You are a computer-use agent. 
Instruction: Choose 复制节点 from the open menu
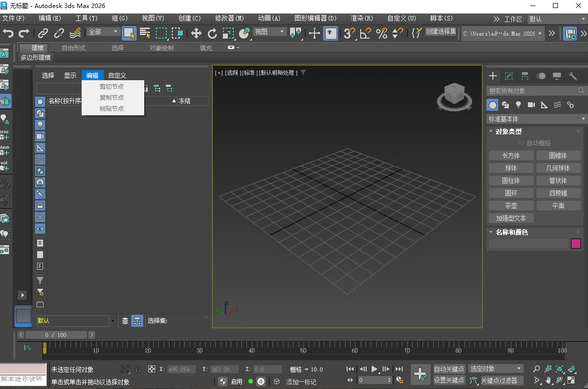[111, 97]
